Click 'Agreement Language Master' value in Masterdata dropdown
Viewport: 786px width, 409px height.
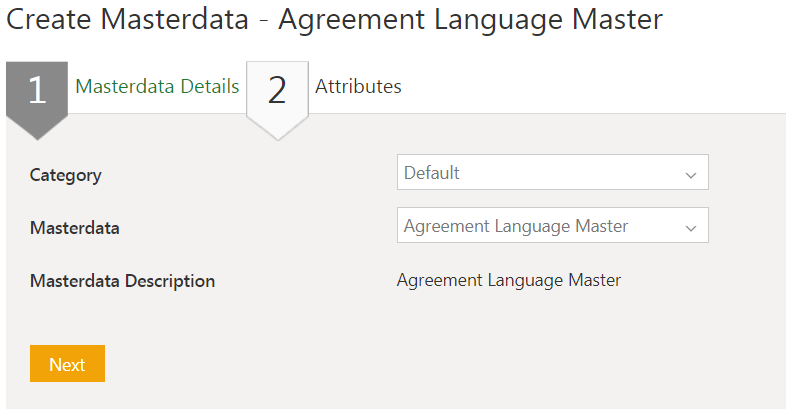point(516,226)
